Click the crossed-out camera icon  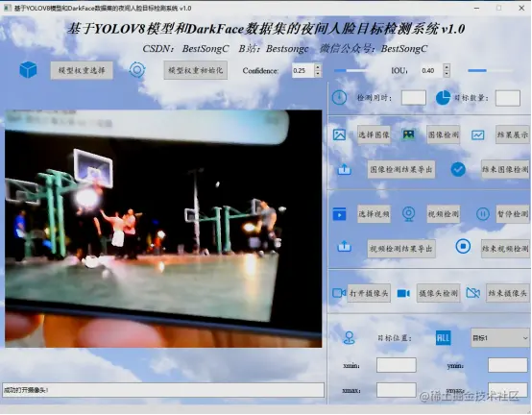pyautogui.click(x=473, y=293)
